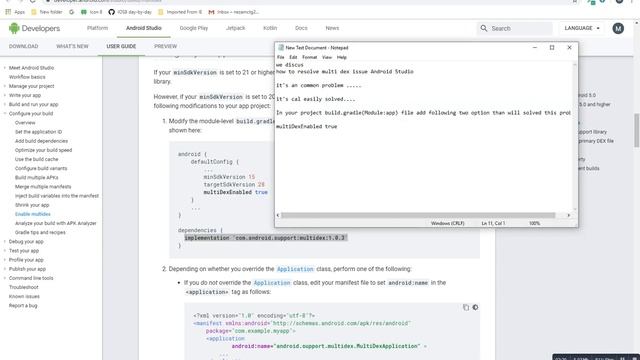The image size is (640, 360).
Task: Open Notepad File menu
Action: [280, 58]
